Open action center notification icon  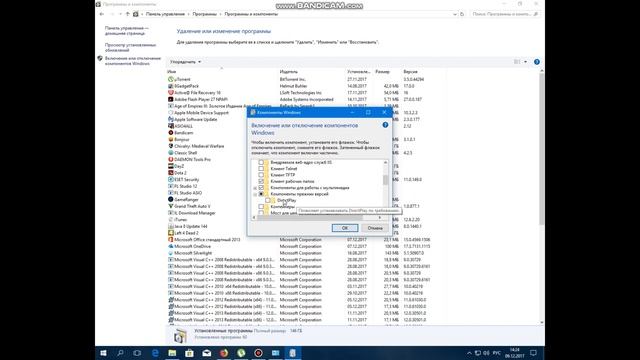coord(533,353)
